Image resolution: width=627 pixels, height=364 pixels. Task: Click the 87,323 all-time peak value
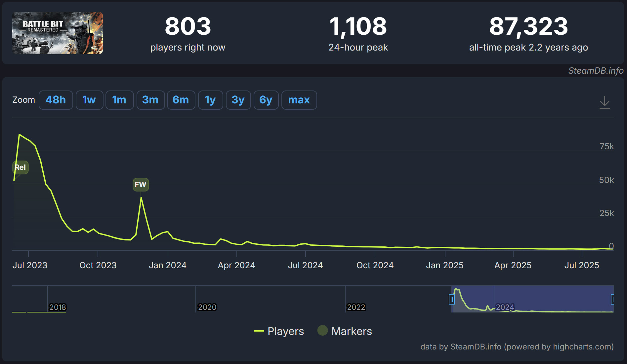click(528, 26)
